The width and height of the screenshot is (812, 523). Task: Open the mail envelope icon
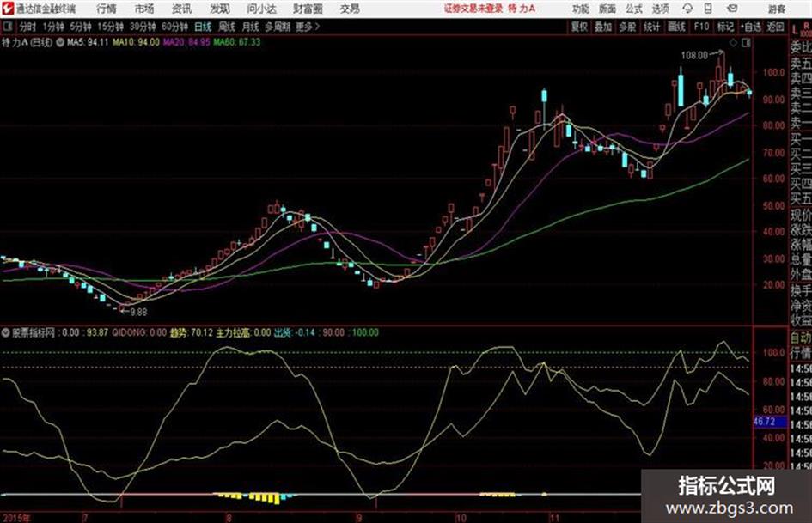click(x=732, y=9)
